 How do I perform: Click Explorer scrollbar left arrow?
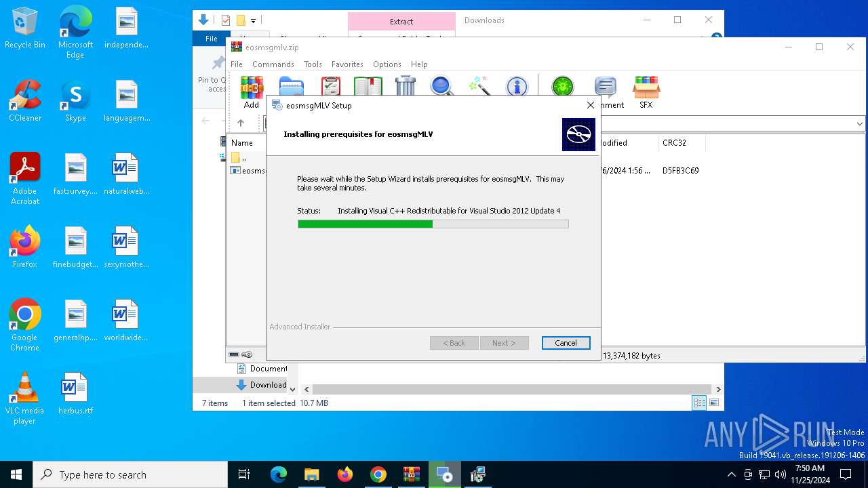click(x=307, y=389)
